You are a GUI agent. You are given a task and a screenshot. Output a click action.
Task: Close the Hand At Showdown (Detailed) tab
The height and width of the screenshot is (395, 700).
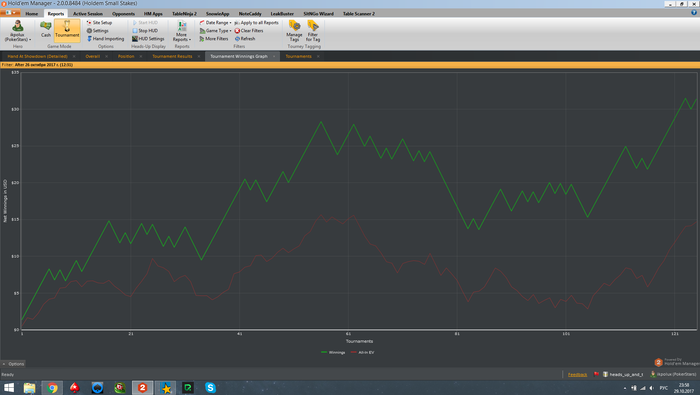point(74,56)
